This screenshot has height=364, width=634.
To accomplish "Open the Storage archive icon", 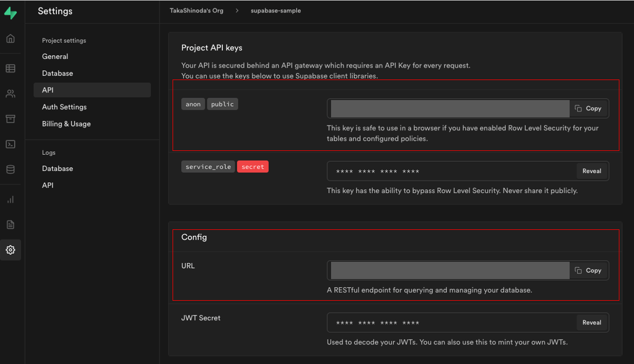I will coord(10,119).
